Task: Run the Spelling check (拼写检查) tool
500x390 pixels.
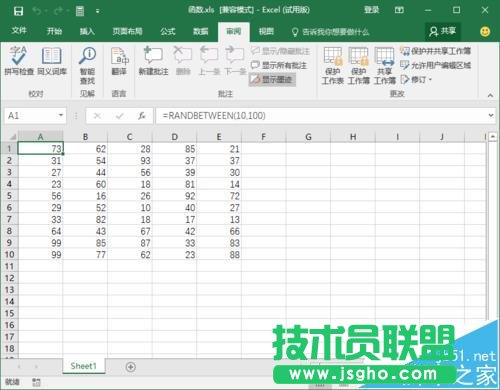Action: (x=19, y=61)
